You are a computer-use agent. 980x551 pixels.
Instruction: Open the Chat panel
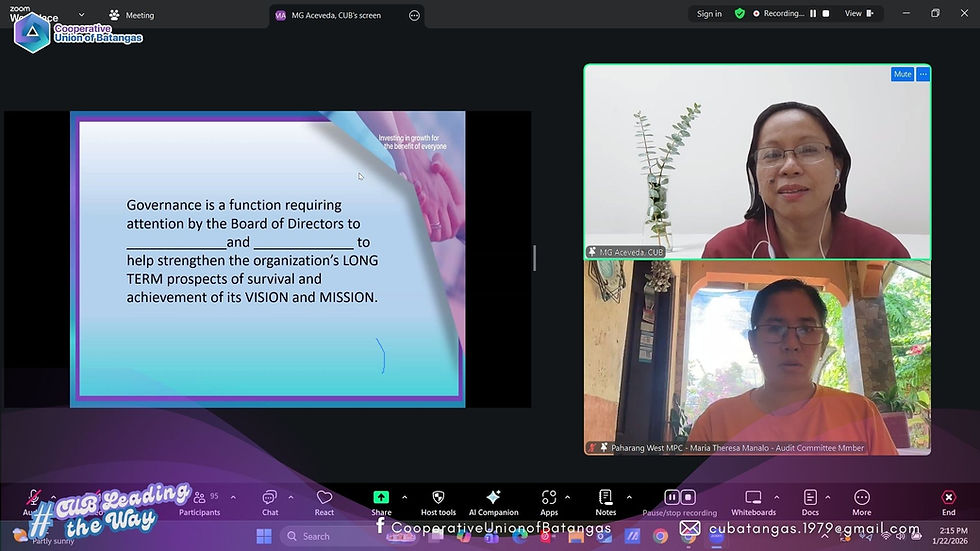270,503
